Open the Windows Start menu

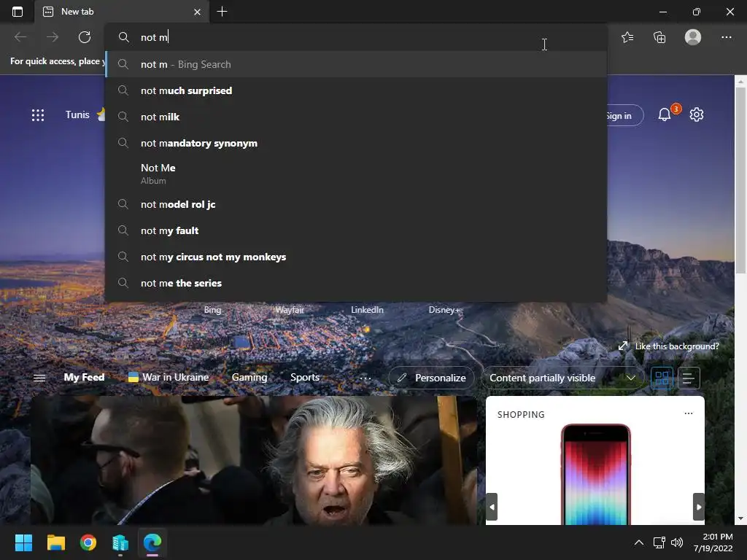pyautogui.click(x=23, y=542)
